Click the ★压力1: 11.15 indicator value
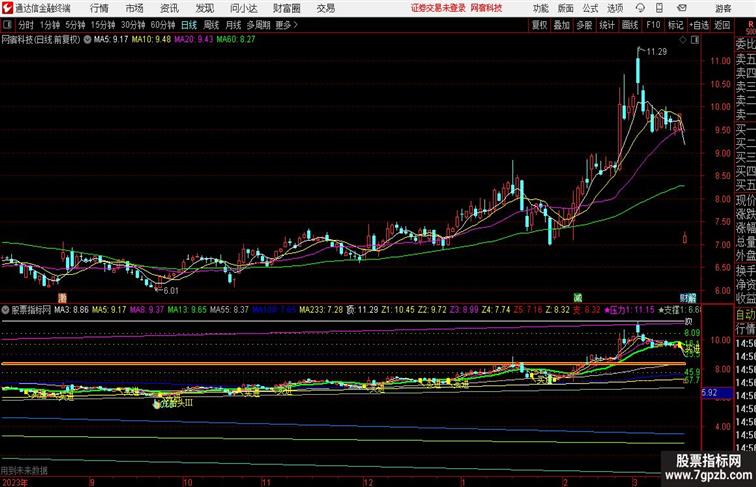The height and width of the screenshot is (487, 756). pos(629,310)
